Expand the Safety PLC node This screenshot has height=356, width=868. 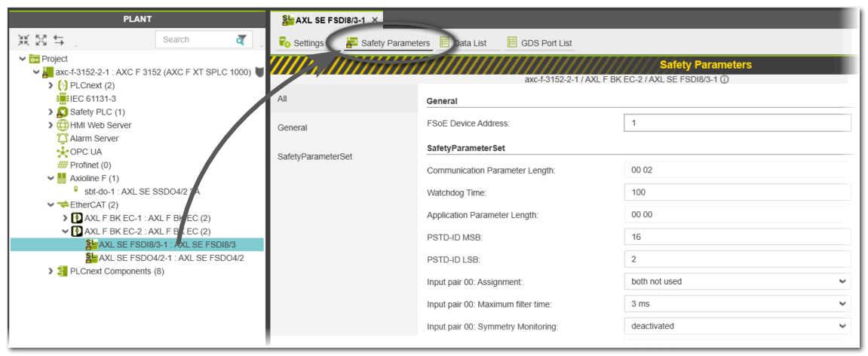pos(51,112)
